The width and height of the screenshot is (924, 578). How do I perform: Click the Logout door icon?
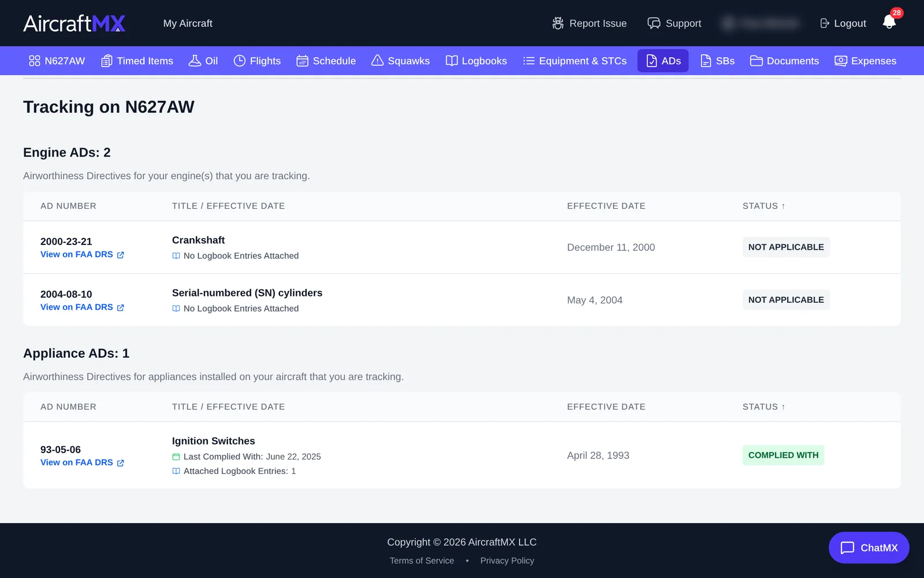click(825, 23)
